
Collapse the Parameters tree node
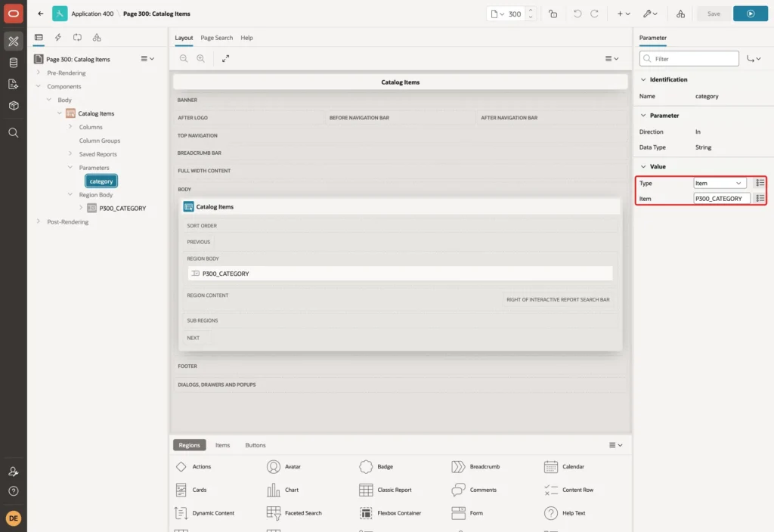click(70, 167)
